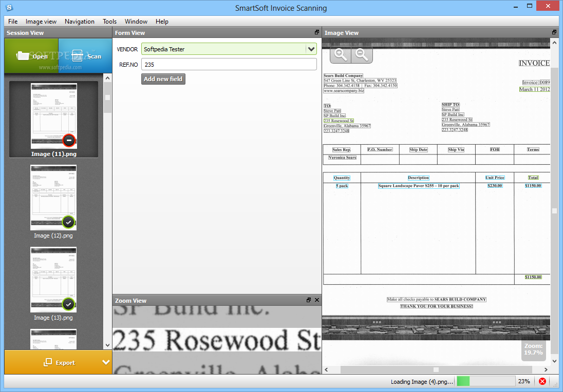Screen dimensions: 563x392
Task: Select '5 pack' quantity text
Action: 342,186
